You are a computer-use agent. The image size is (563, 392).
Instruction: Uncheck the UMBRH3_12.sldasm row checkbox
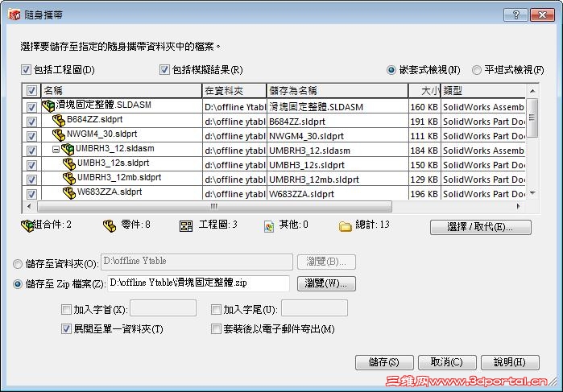(31, 151)
